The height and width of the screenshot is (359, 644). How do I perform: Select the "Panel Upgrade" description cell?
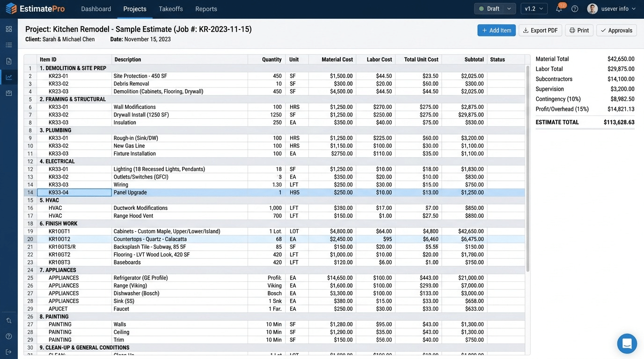(x=180, y=193)
